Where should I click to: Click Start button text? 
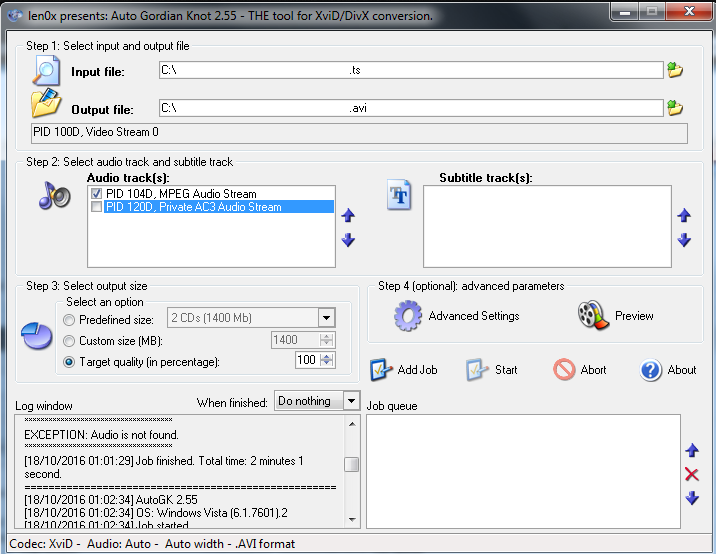point(506,369)
